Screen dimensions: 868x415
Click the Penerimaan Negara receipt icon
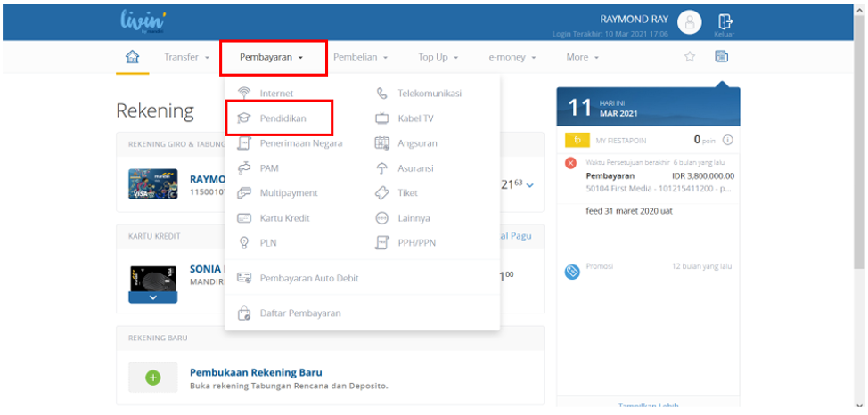click(x=244, y=142)
